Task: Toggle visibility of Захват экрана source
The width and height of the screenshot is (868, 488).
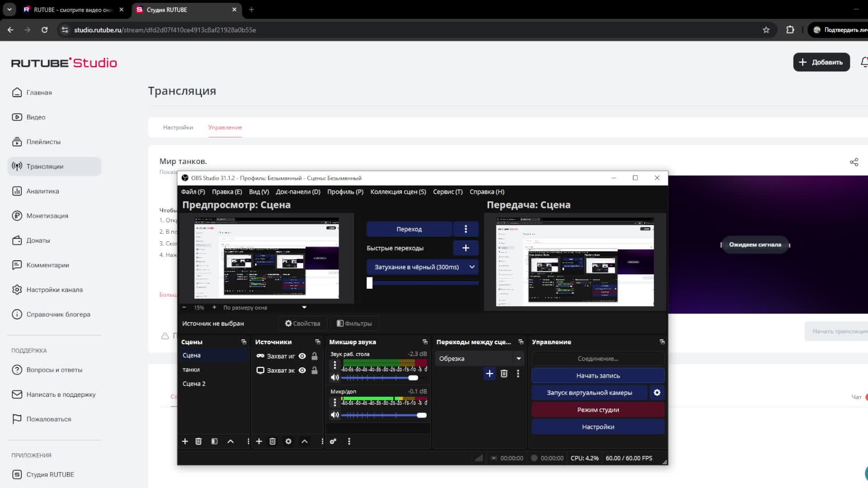Action: (302, 371)
